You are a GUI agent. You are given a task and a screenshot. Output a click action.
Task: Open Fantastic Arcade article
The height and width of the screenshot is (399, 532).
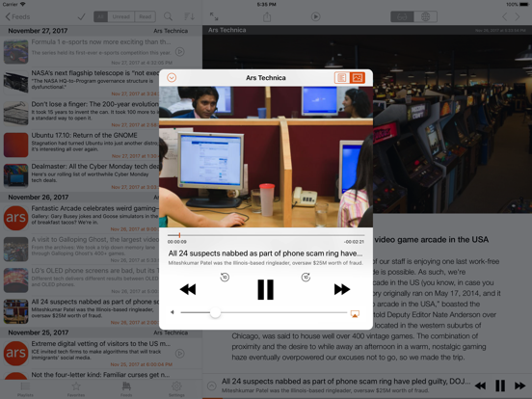click(x=80, y=218)
